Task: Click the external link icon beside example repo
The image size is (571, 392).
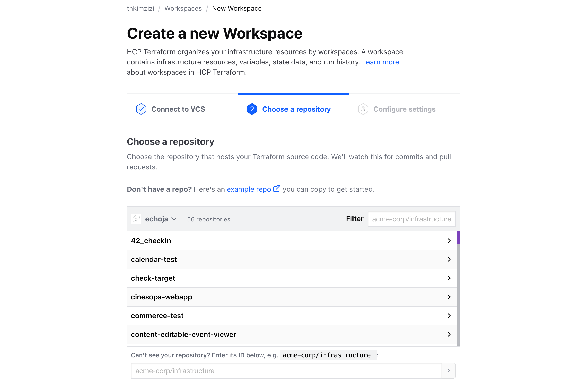Action: [276, 189]
